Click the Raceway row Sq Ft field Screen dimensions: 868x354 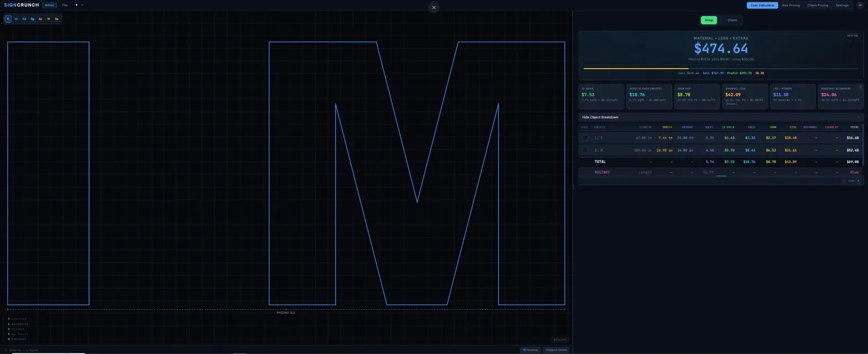(x=708, y=173)
